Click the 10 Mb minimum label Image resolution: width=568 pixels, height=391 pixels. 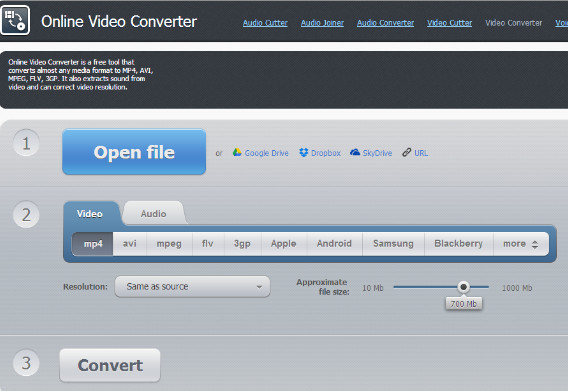[373, 288]
